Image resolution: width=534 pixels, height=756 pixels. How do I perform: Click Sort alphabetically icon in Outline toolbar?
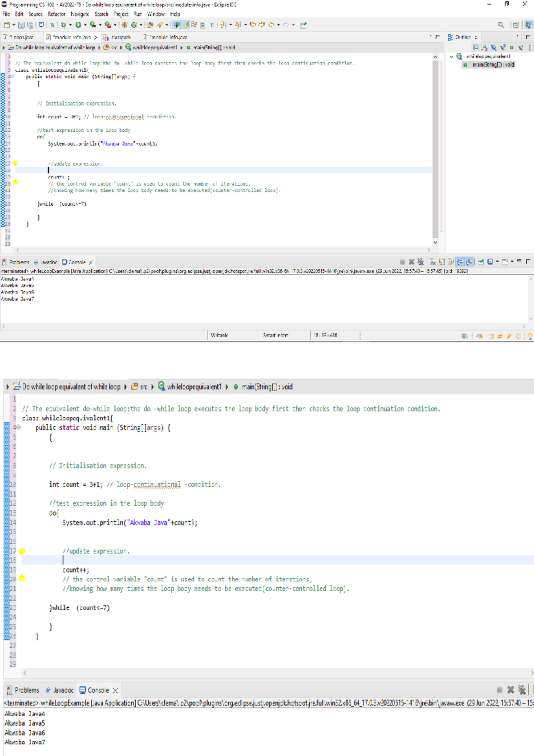click(x=485, y=48)
